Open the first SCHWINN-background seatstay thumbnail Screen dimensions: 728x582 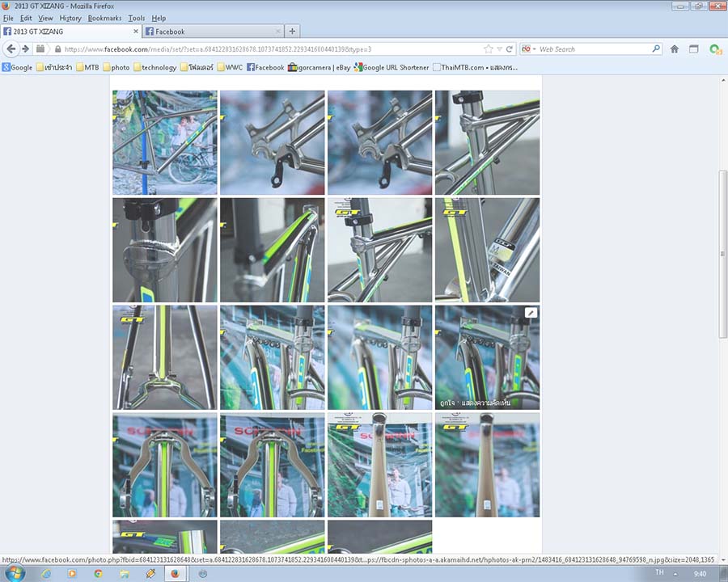[x=164, y=465]
